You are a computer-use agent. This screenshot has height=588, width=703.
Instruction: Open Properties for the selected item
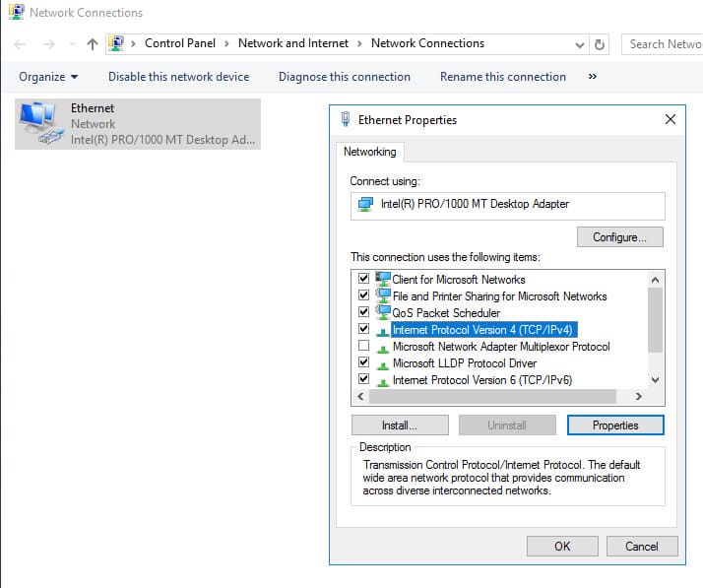coord(615,425)
